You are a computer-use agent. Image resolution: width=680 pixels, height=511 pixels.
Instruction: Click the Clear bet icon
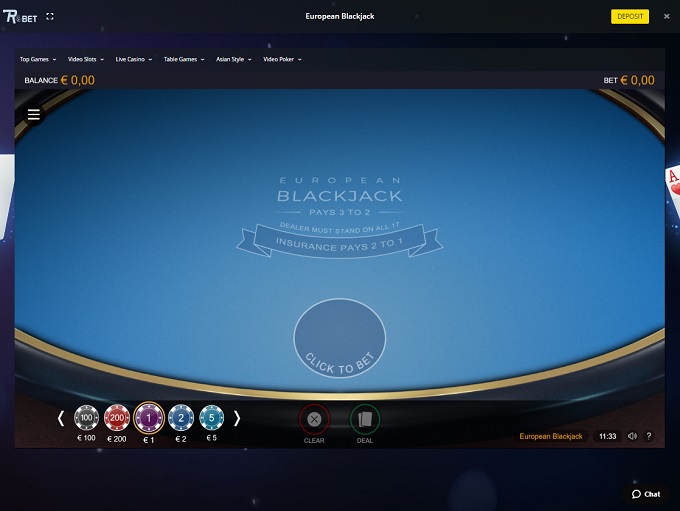[314, 419]
